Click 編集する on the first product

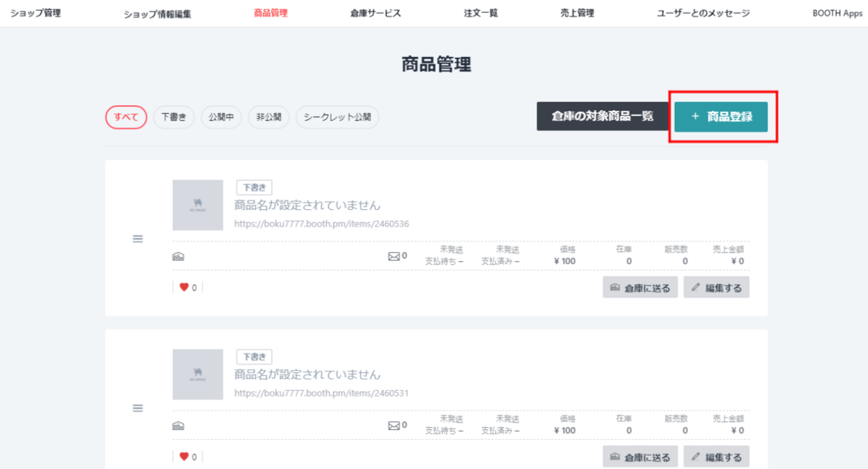click(x=716, y=287)
